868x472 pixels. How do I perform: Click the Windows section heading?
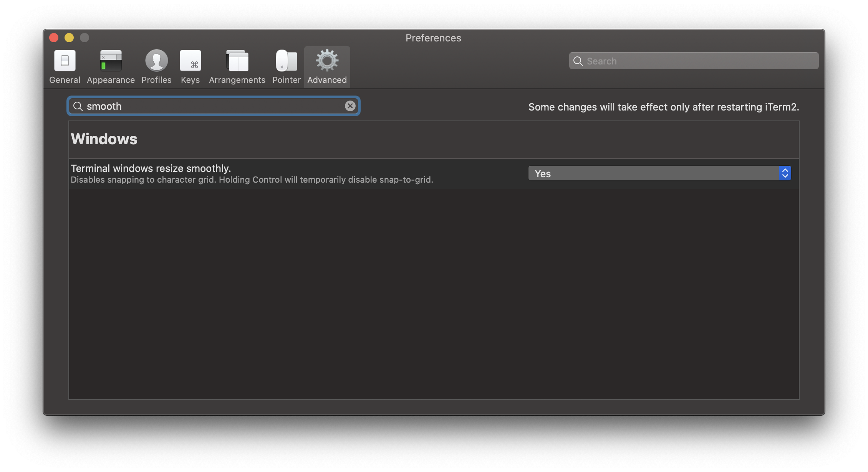(x=104, y=139)
